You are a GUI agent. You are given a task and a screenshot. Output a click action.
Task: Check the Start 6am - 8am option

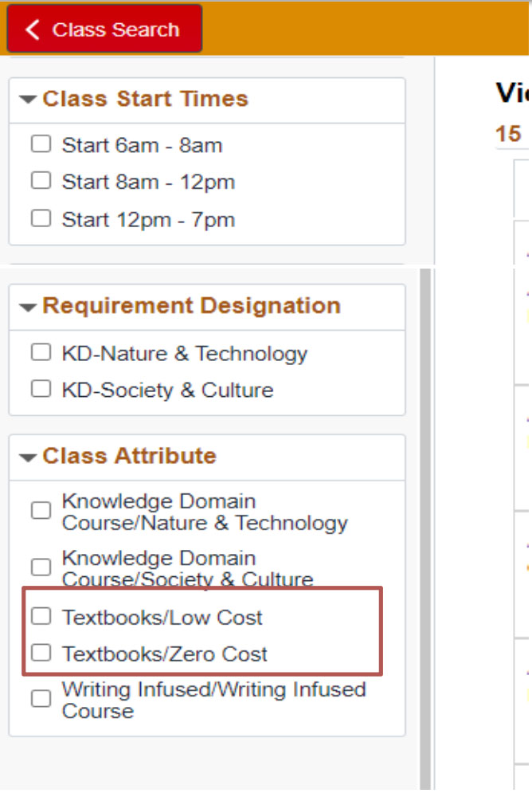41,144
